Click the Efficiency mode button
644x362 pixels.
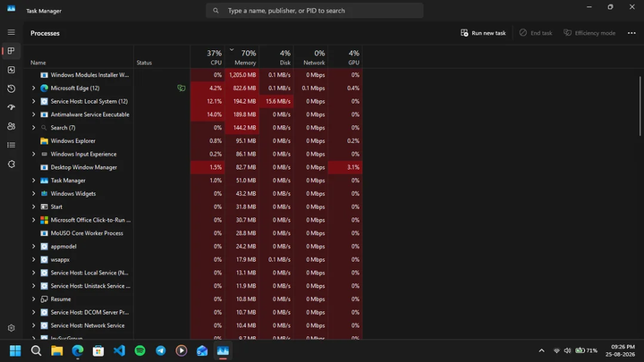coord(589,33)
